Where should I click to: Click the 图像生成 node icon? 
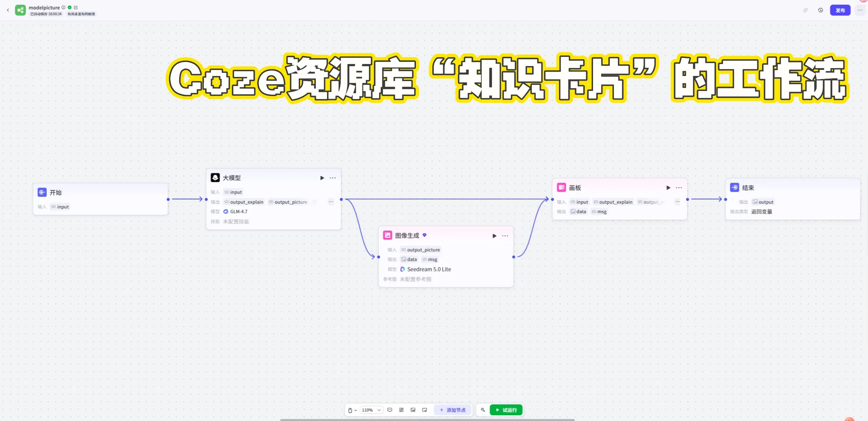[388, 235]
